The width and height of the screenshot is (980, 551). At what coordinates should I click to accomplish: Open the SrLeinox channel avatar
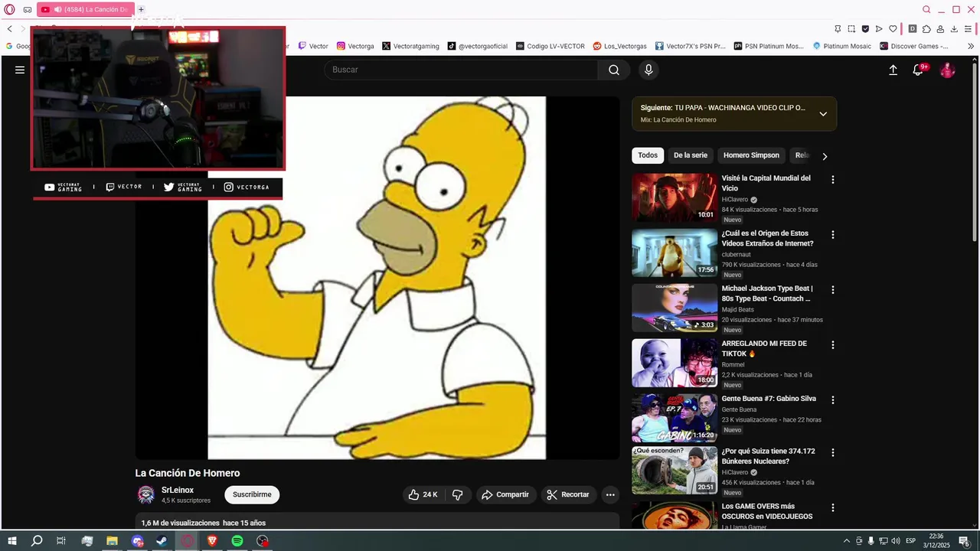tap(145, 494)
